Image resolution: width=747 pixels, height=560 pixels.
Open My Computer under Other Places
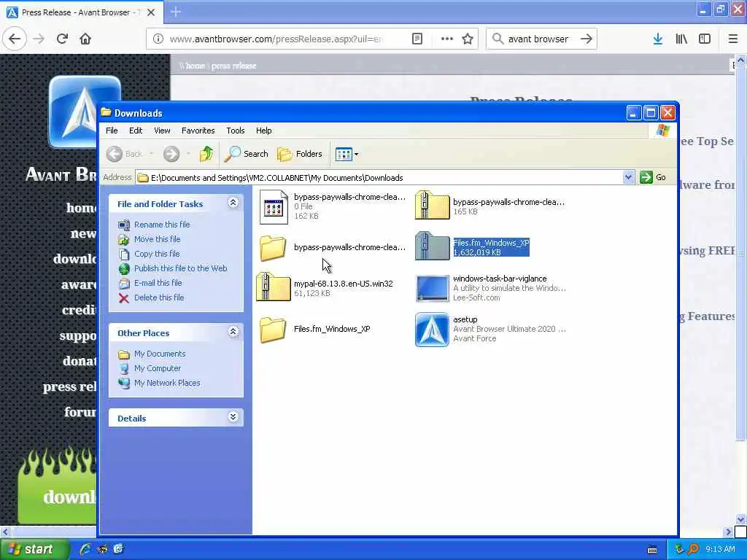(158, 368)
